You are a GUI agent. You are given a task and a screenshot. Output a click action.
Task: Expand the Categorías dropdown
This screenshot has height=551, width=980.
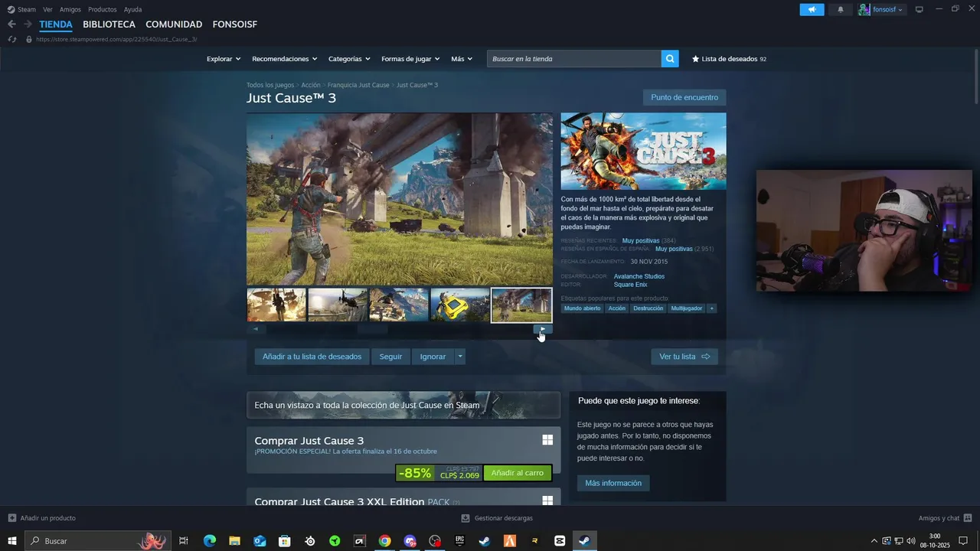click(349, 59)
